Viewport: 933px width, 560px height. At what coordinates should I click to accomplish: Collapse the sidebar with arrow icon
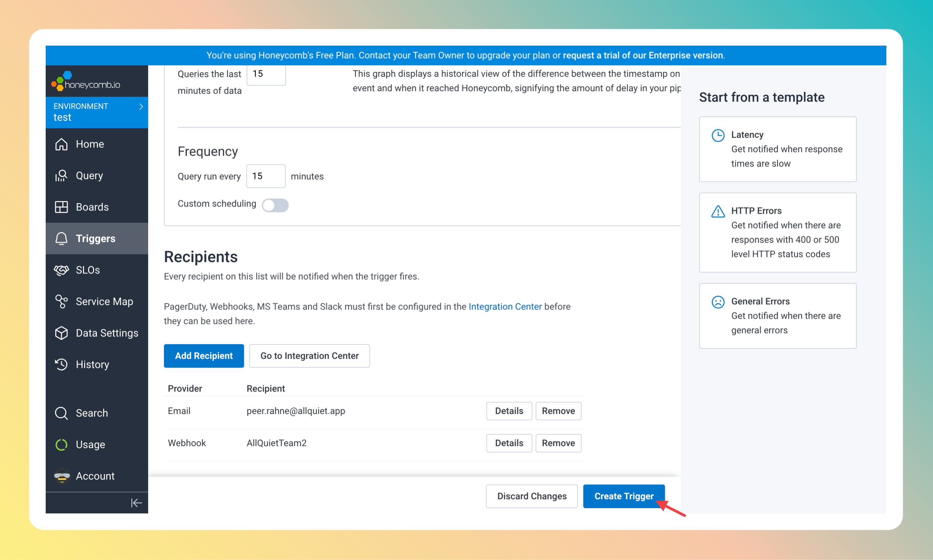136,503
